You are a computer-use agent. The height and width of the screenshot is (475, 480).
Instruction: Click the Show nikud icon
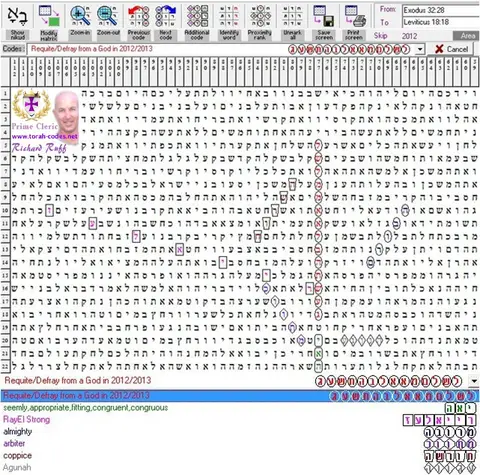(17, 16)
